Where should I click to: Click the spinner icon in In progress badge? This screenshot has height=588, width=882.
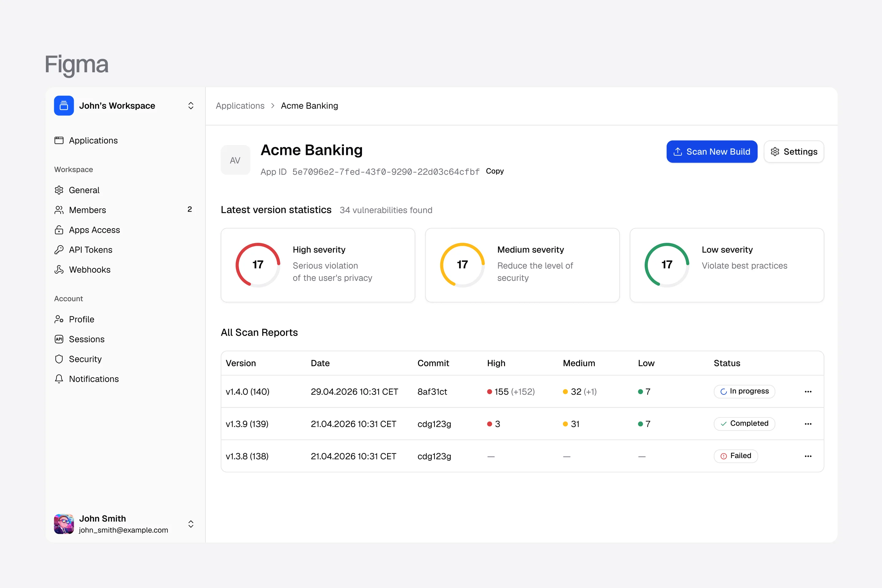[723, 392]
